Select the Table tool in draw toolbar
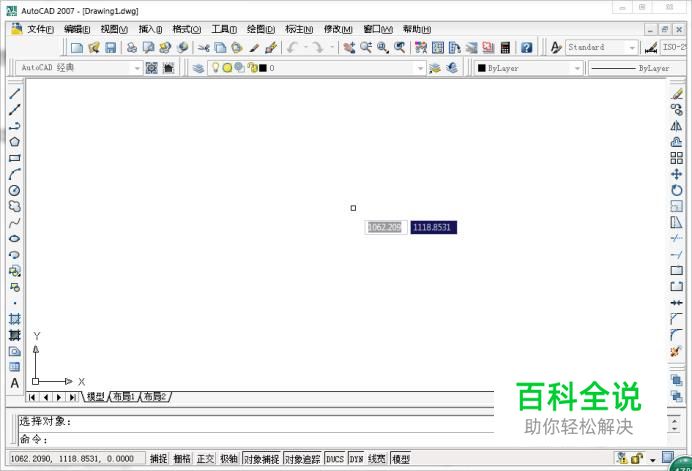Viewport: 692px width, 471px height. click(15, 367)
